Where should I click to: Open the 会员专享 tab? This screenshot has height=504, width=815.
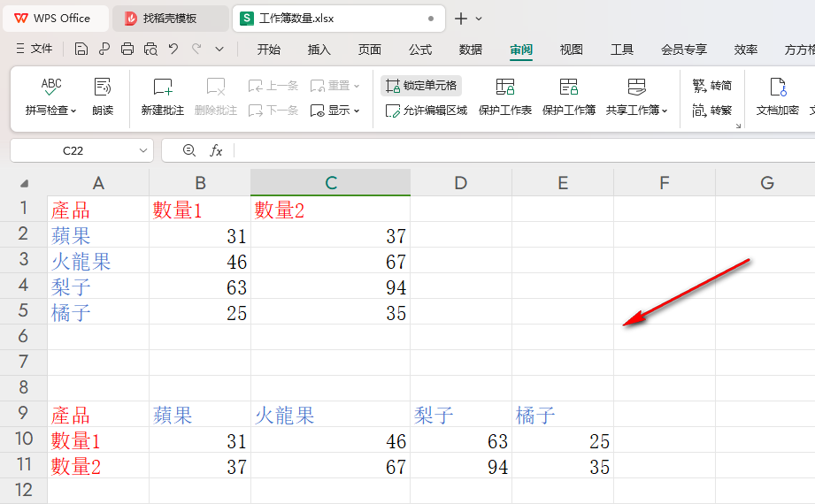[684, 50]
